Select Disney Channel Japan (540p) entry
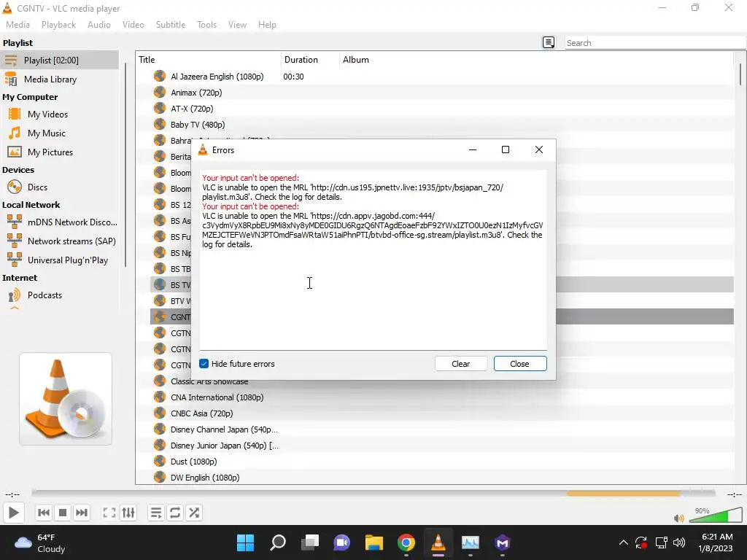The image size is (747, 560). click(x=441, y=429)
